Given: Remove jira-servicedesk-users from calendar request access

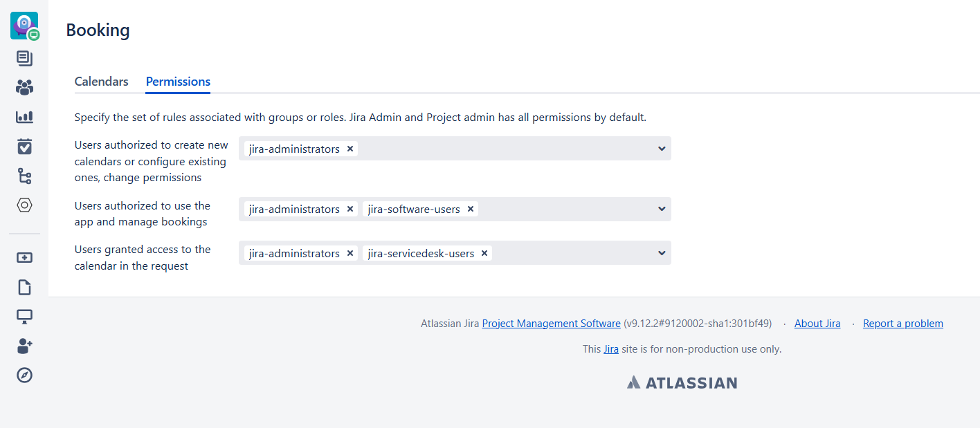Looking at the screenshot, I should [x=484, y=253].
